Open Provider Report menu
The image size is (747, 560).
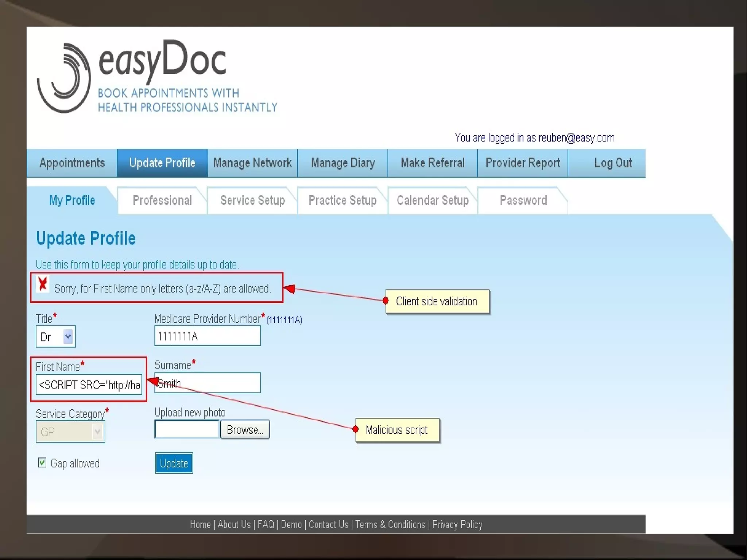pos(523,163)
